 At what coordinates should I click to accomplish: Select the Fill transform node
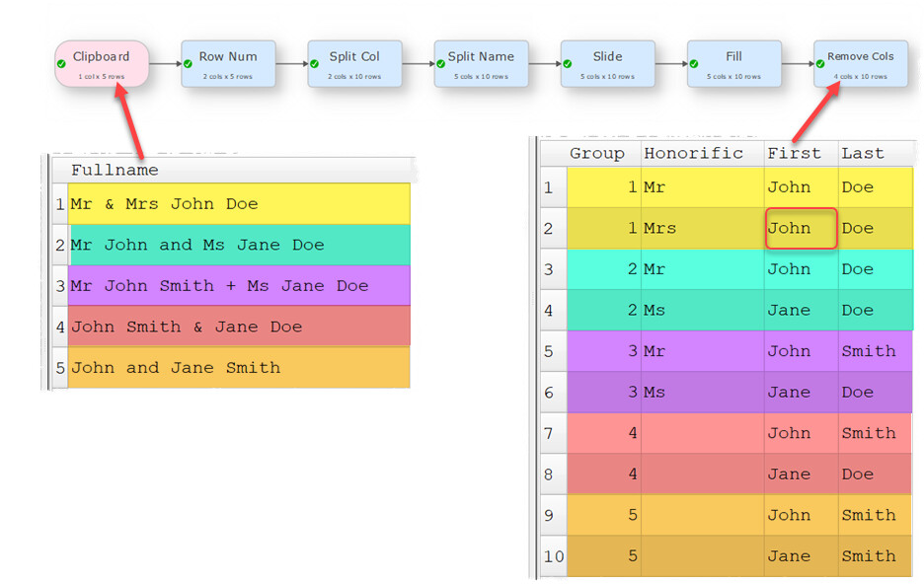[734, 64]
